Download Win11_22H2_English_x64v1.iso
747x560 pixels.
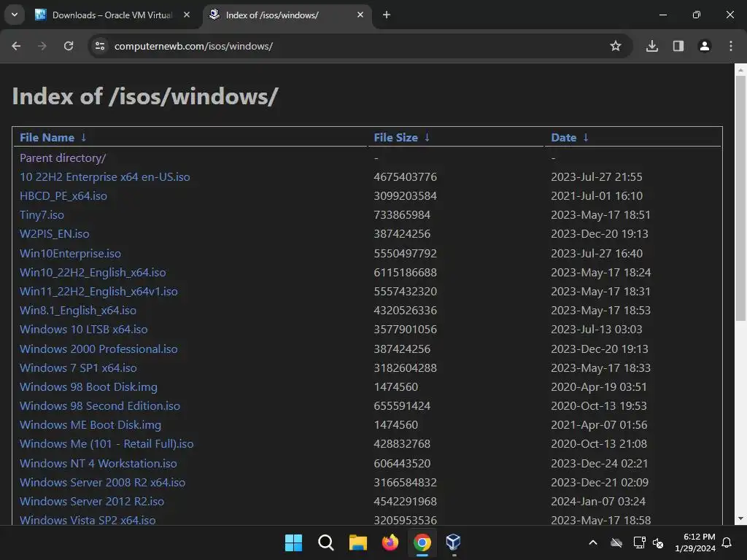pos(98,292)
